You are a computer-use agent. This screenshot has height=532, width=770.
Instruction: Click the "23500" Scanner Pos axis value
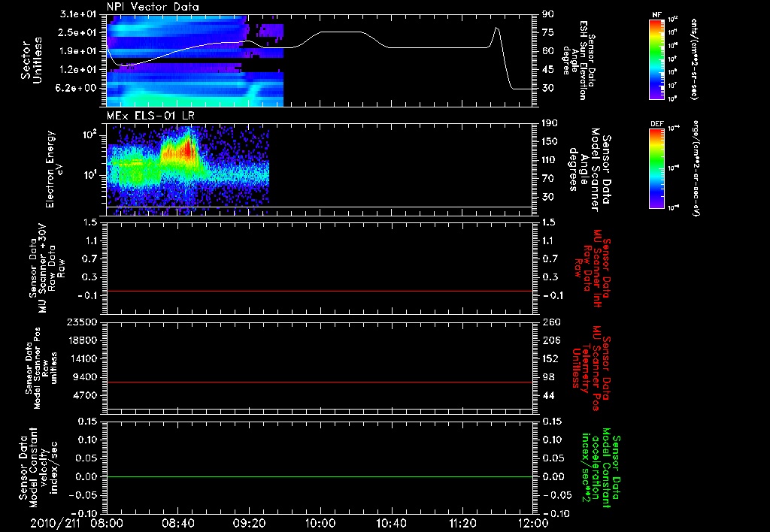pos(83,322)
